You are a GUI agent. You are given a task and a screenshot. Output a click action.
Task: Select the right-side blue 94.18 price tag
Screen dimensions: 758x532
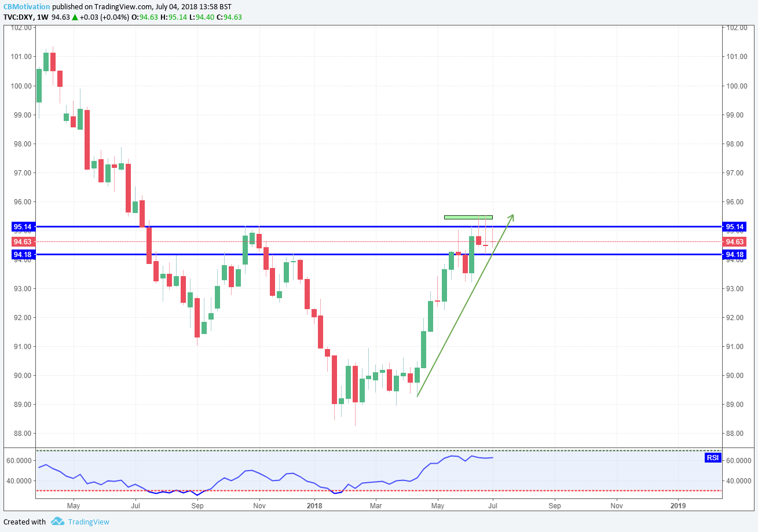coord(735,254)
